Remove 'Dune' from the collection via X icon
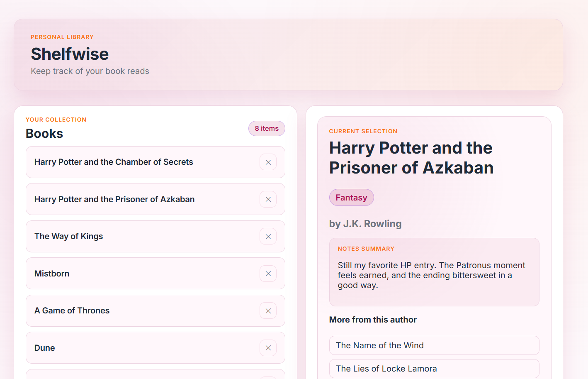Image resolution: width=588 pixels, height=379 pixels. 268,347
